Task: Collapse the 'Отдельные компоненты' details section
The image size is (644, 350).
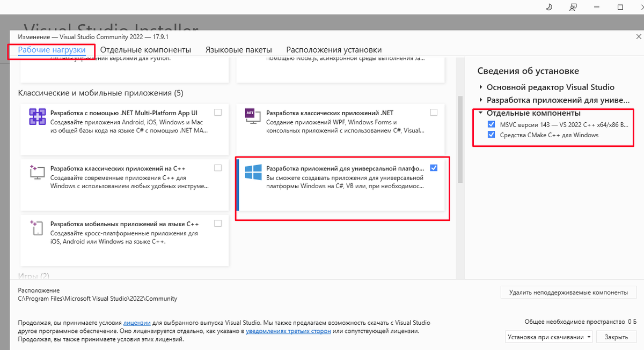Action: pos(481,113)
